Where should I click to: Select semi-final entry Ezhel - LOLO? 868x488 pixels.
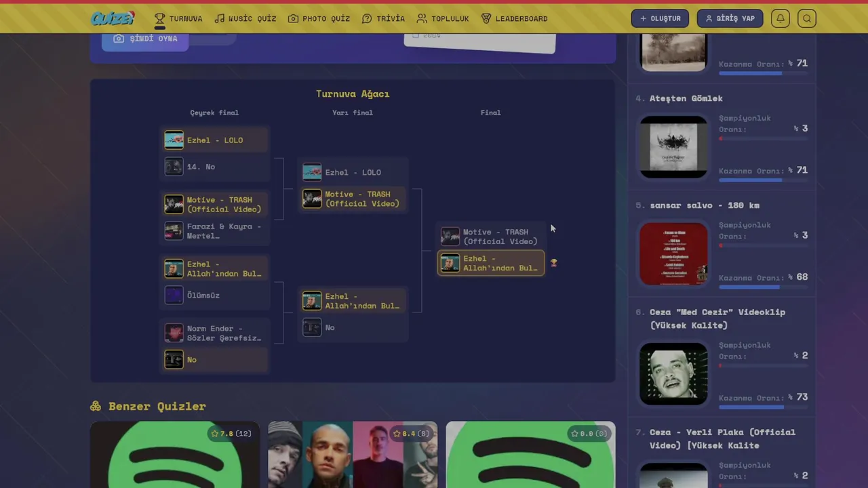(x=353, y=172)
